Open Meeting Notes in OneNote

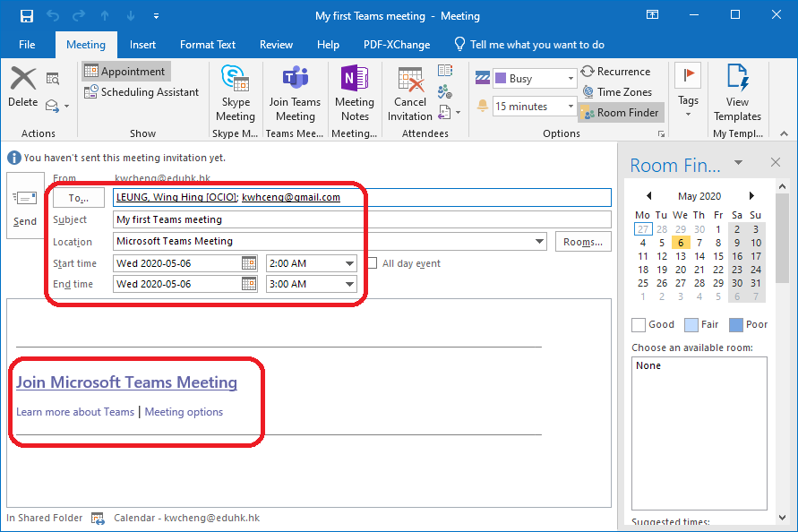pyautogui.click(x=355, y=92)
